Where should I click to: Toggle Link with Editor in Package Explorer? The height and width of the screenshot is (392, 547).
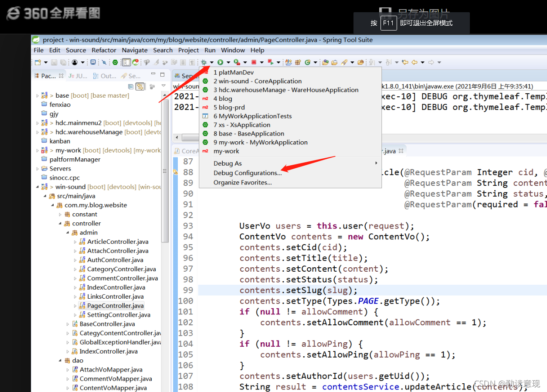coord(140,86)
